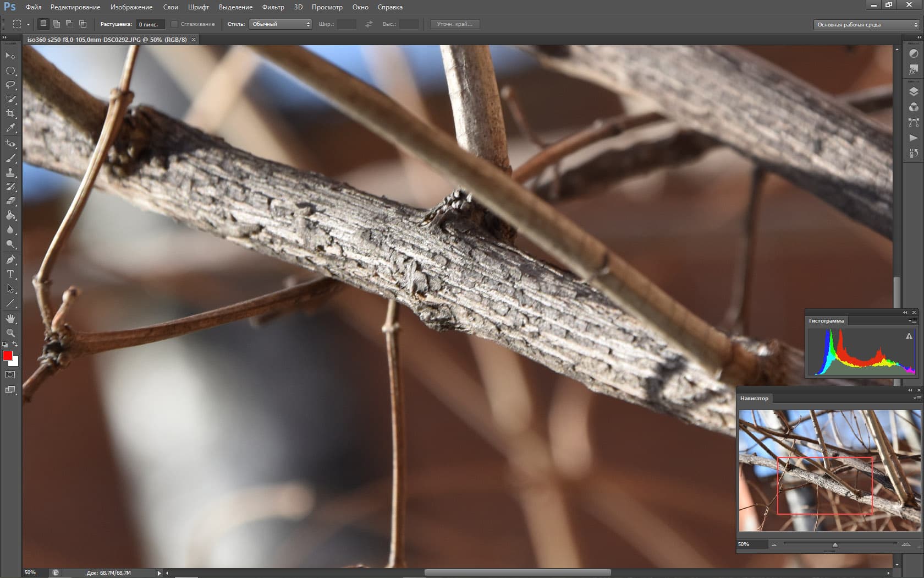
Task: Select the Quick Selection tool
Action: [10, 99]
